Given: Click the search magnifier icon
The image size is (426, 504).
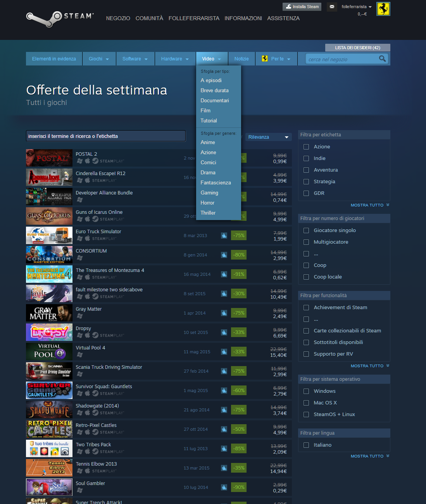Looking at the screenshot, I should 383,58.
